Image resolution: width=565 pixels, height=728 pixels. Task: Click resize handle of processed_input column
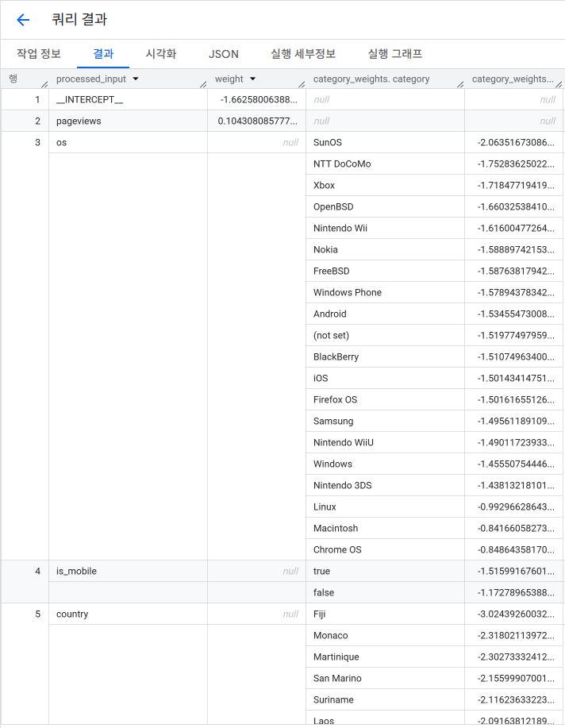pos(203,84)
